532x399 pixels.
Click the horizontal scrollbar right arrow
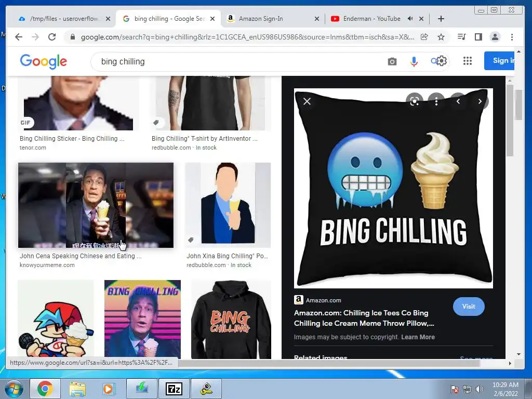(x=510, y=363)
